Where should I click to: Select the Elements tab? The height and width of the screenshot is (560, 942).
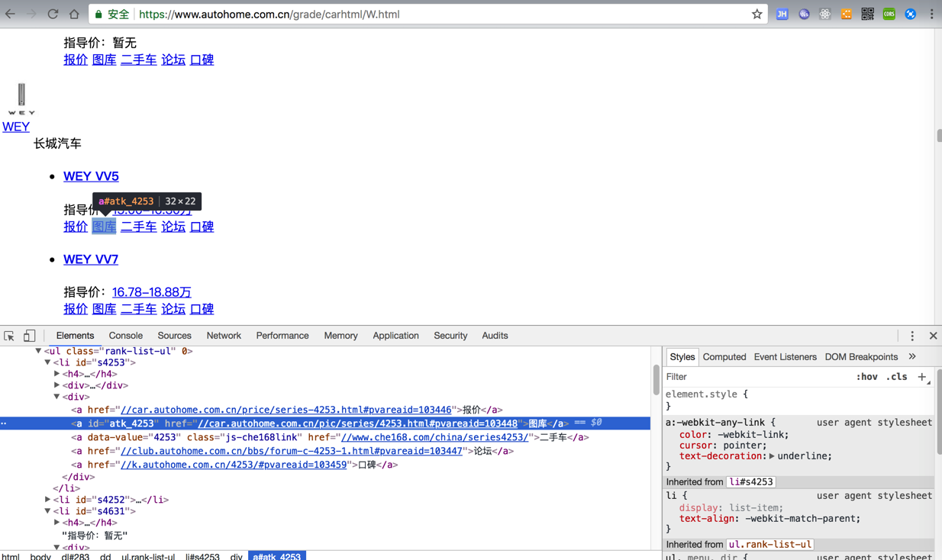click(x=75, y=336)
